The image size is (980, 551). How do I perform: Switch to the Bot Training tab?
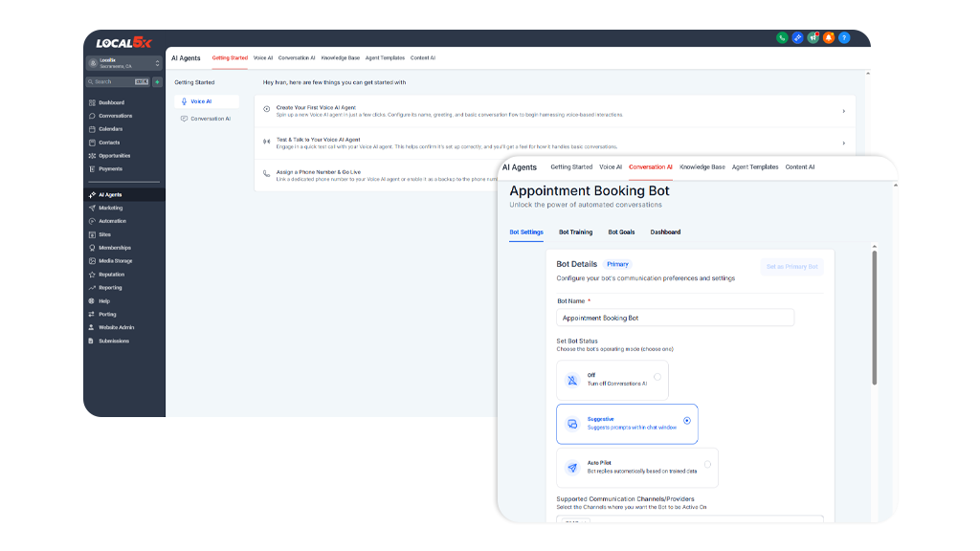click(x=575, y=232)
